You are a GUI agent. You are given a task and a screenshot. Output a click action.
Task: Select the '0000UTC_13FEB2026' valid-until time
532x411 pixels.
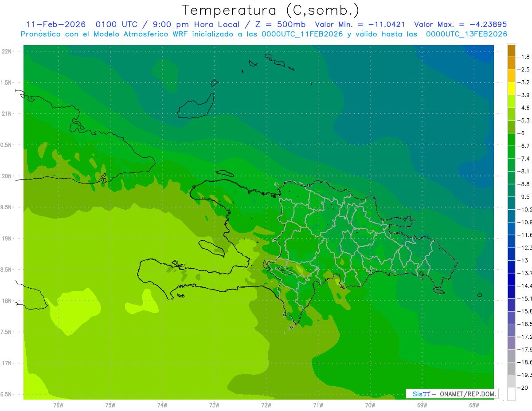tap(466, 34)
